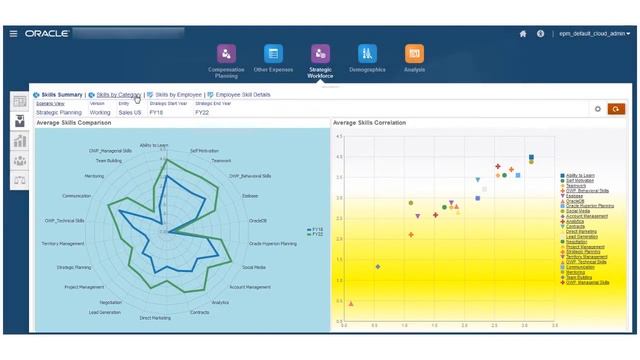The width and height of the screenshot is (640, 360).
Task: Switch to Skills by Employee tab
Action: (178, 95)
